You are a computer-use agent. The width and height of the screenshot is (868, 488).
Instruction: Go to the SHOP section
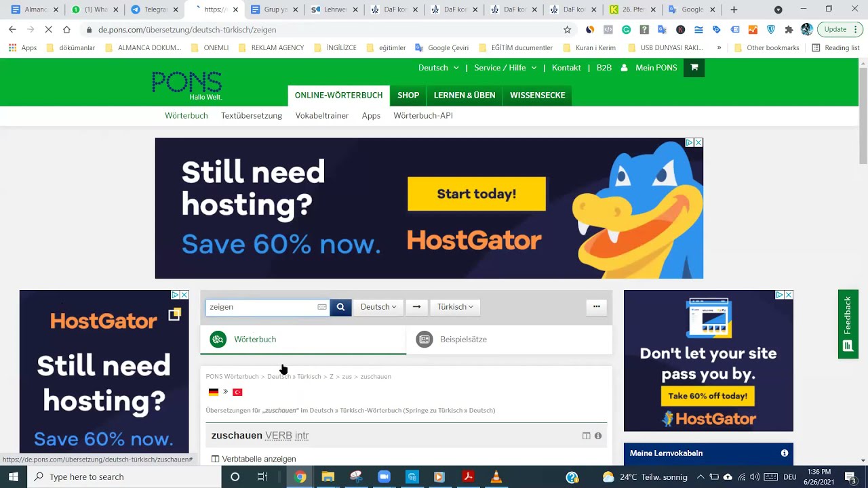(x=408, y=96)
